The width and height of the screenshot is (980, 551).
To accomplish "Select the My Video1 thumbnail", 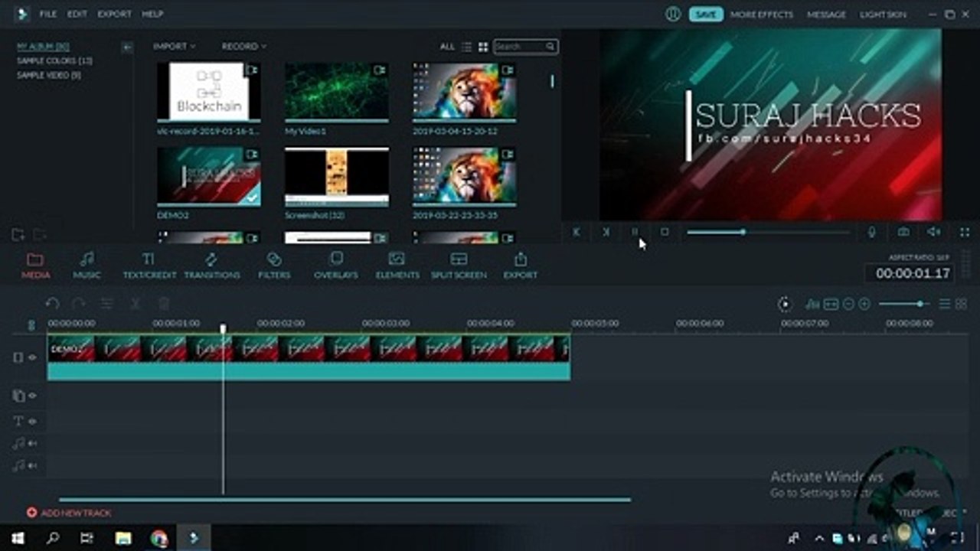I will (x=337, y=92).
